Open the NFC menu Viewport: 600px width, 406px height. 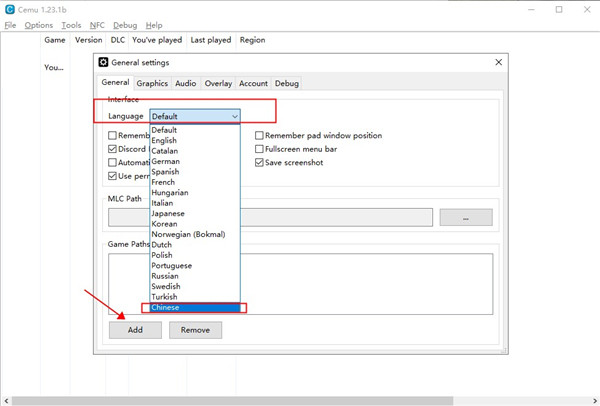[97, 25]
